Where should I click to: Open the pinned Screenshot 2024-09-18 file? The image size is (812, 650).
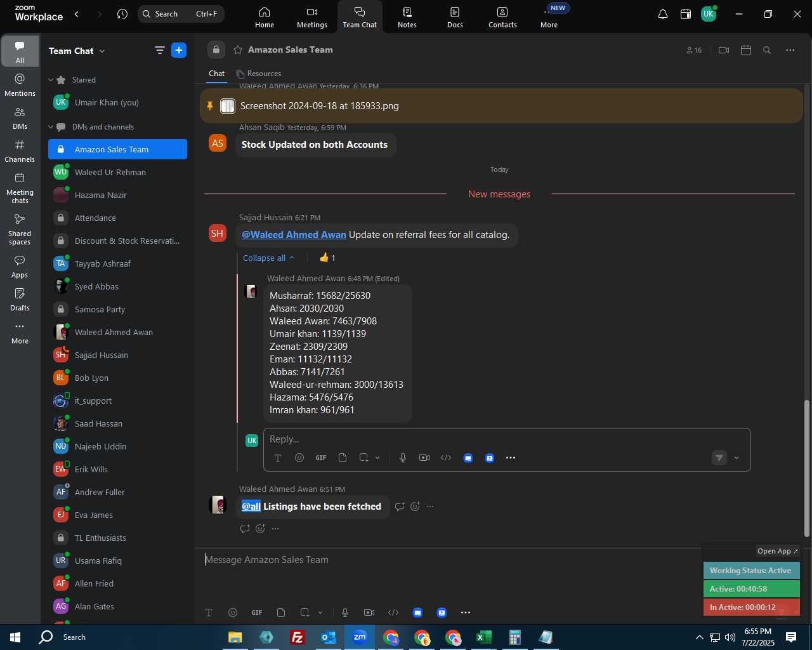click(319, 106)
